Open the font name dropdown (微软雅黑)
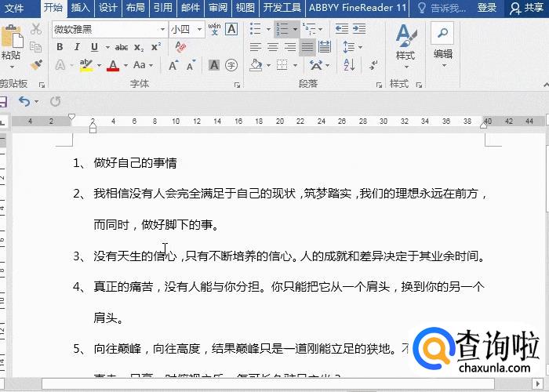 click(x=162, y=30)
